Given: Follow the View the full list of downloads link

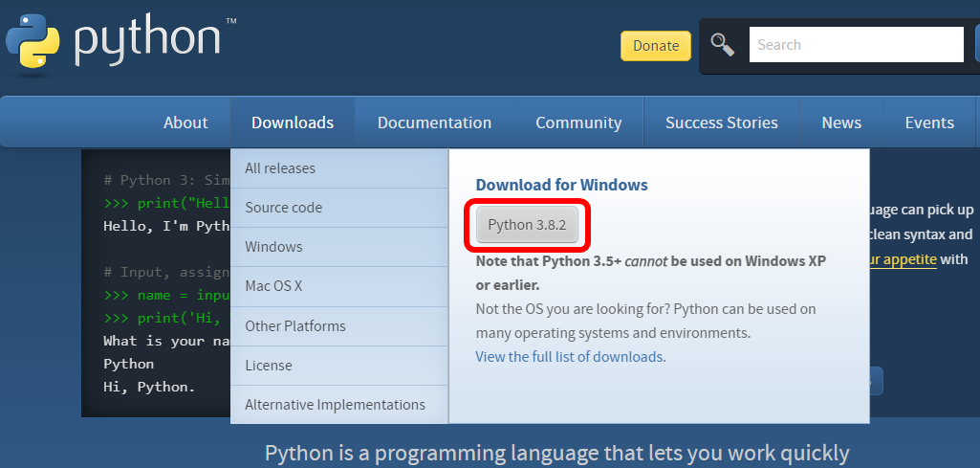Looking at the screenshot, I should 569,357.
